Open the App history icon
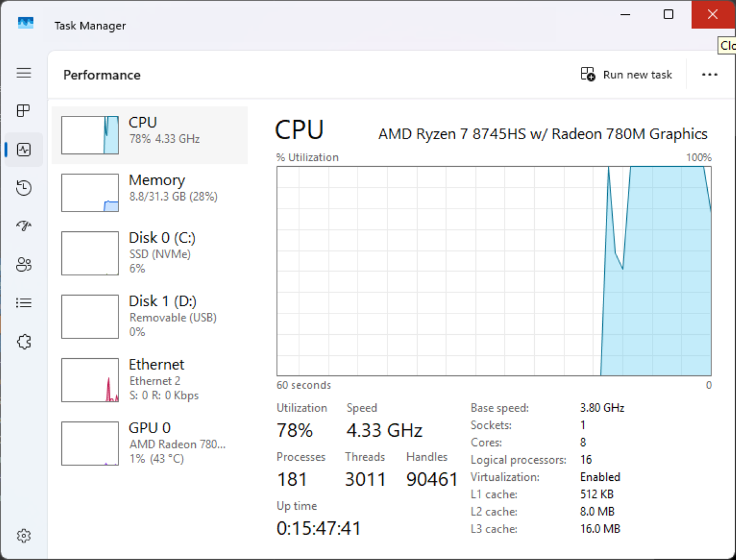The height and width of the screenshot is (560, 736). click(24, 188)
